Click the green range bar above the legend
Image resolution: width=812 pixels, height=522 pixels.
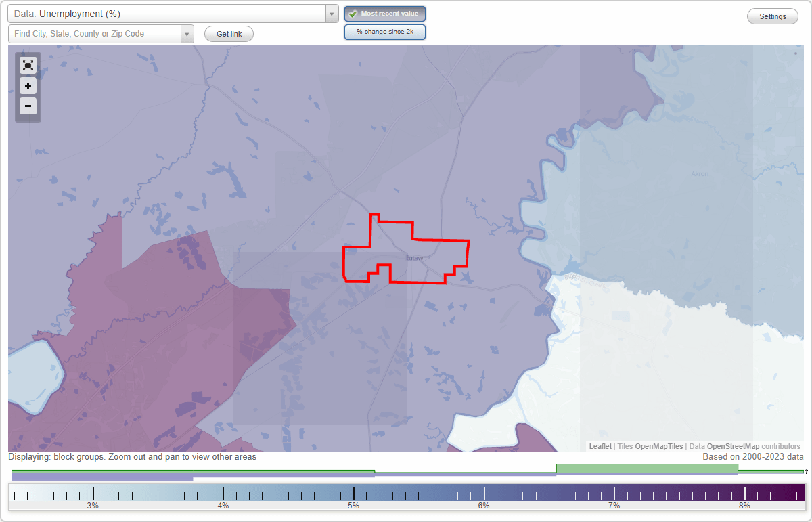tap(646, 468)
